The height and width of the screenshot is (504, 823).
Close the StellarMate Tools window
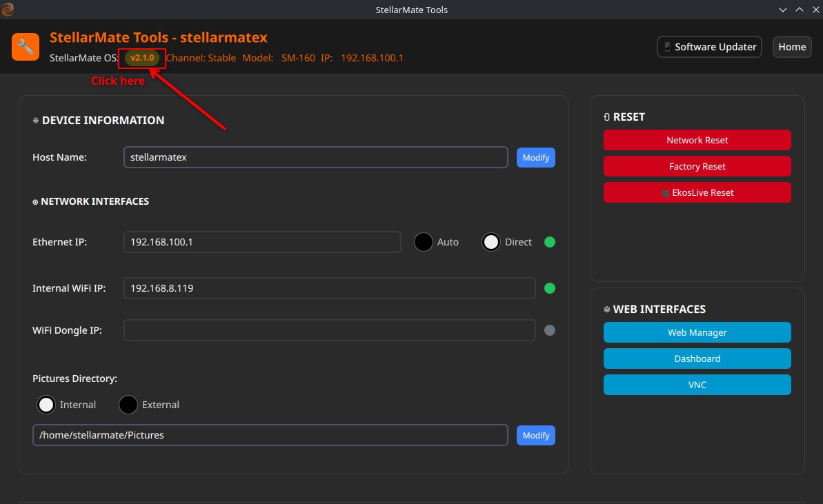(816, 10)
